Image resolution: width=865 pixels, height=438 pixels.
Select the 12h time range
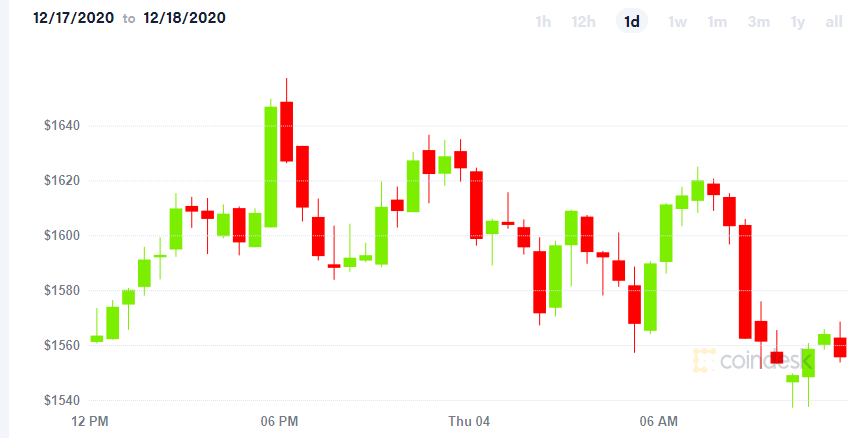pos(584,22)
